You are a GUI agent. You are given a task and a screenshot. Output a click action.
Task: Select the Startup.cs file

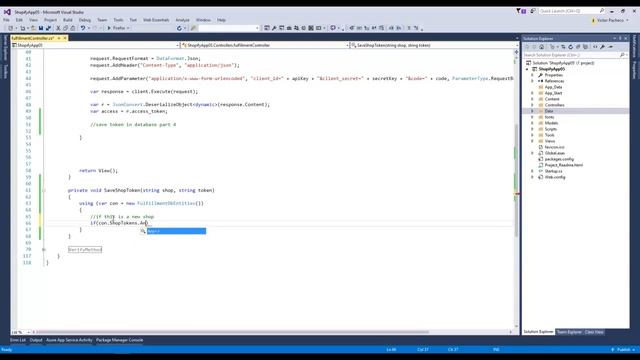pyautogui.click(x=553, y=171)
